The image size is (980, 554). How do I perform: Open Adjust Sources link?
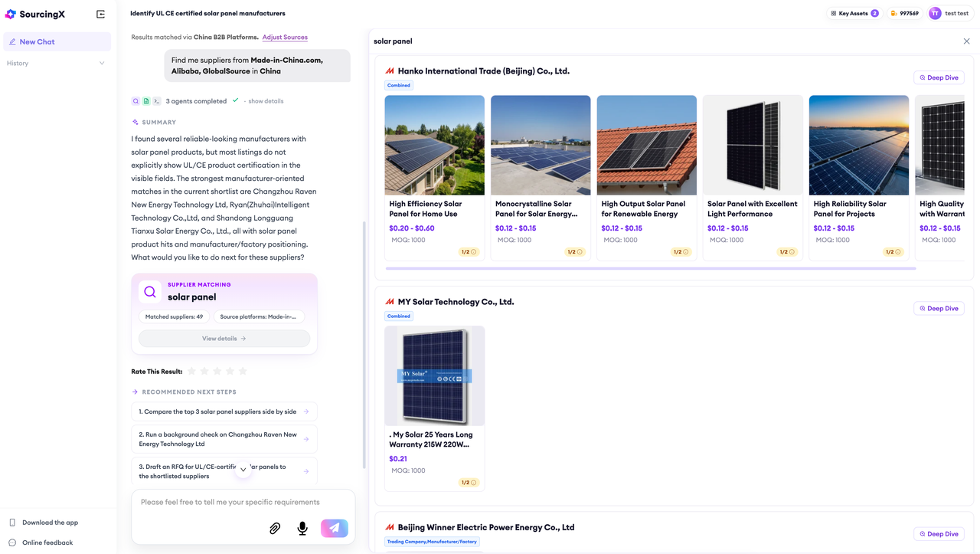coord(285,37)
